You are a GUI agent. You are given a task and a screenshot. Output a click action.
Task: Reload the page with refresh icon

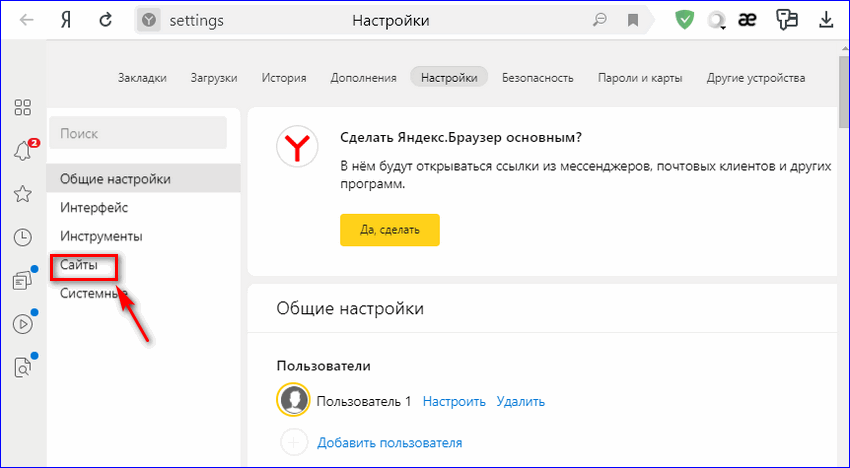click(x=106, y=21)
